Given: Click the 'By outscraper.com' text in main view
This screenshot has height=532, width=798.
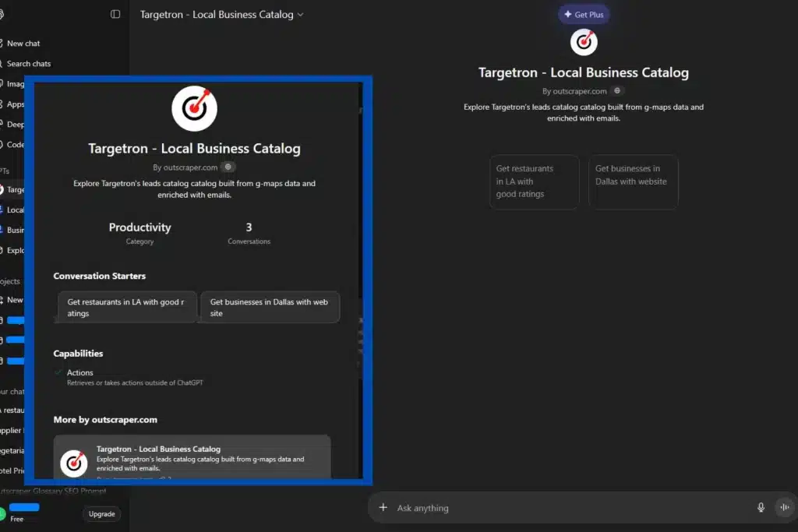Looking at the screenshot, I should click(574, 92).
